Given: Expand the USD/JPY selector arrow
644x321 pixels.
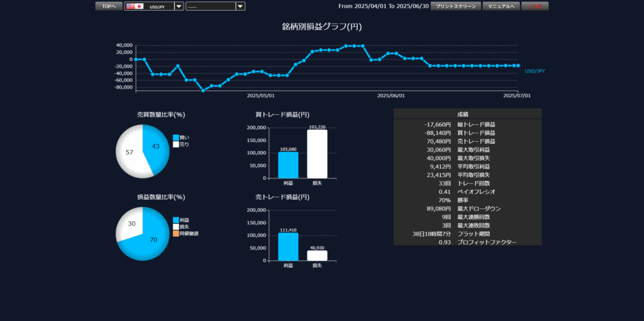Looking at the screenshot, I should [179, 6].
